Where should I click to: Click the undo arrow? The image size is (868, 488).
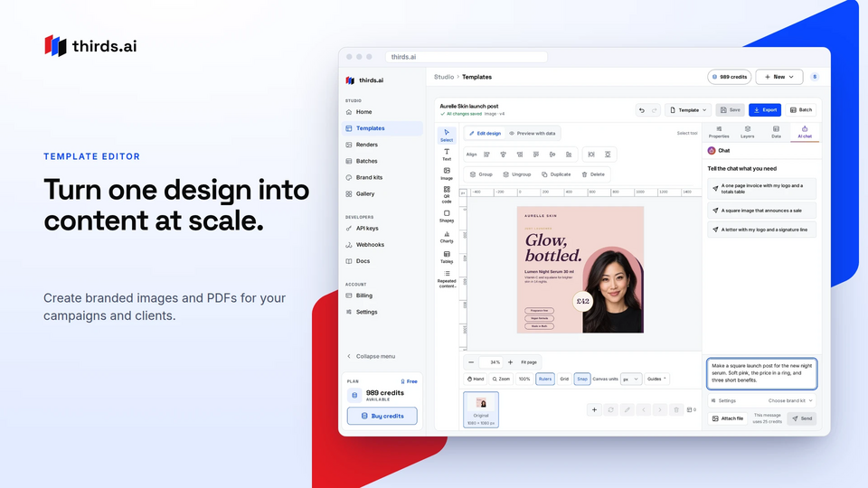pos(642,110)
